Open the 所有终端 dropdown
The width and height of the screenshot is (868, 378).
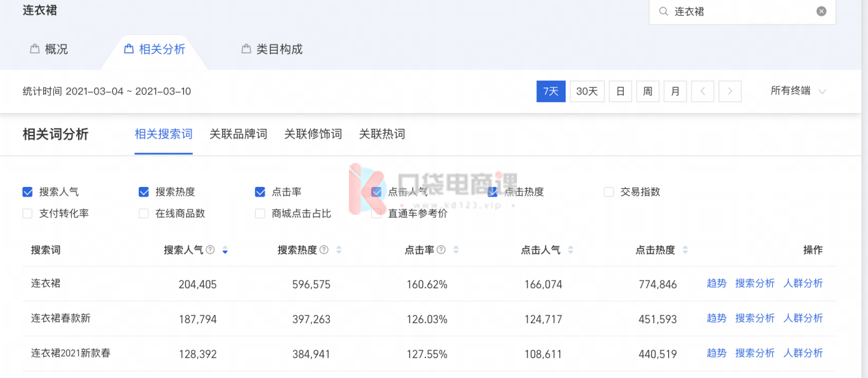(798, 91)
